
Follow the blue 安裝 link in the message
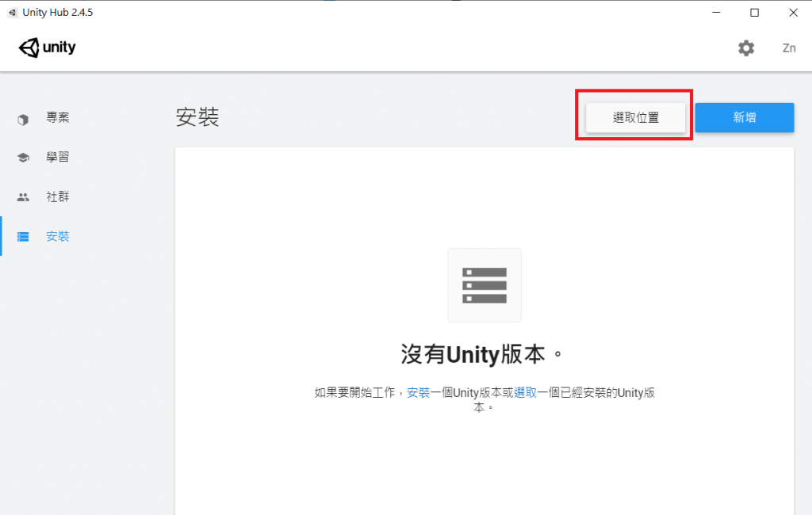[419, 393]
